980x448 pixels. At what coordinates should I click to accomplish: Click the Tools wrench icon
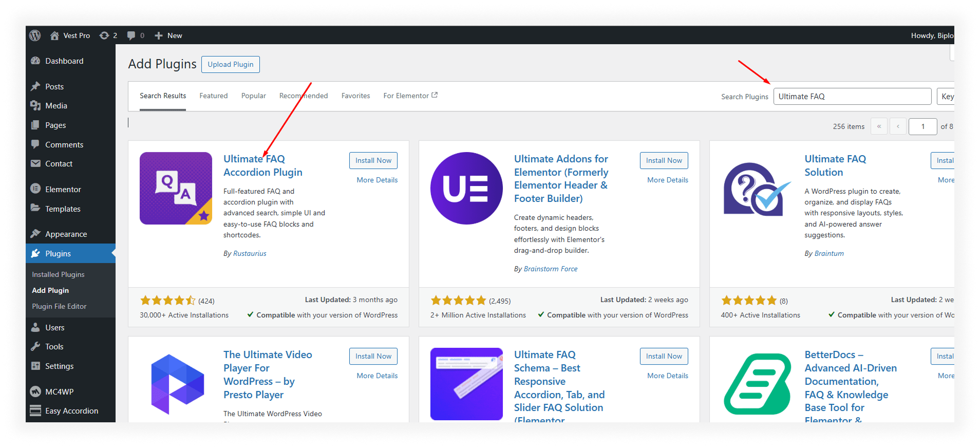(35, 346)
